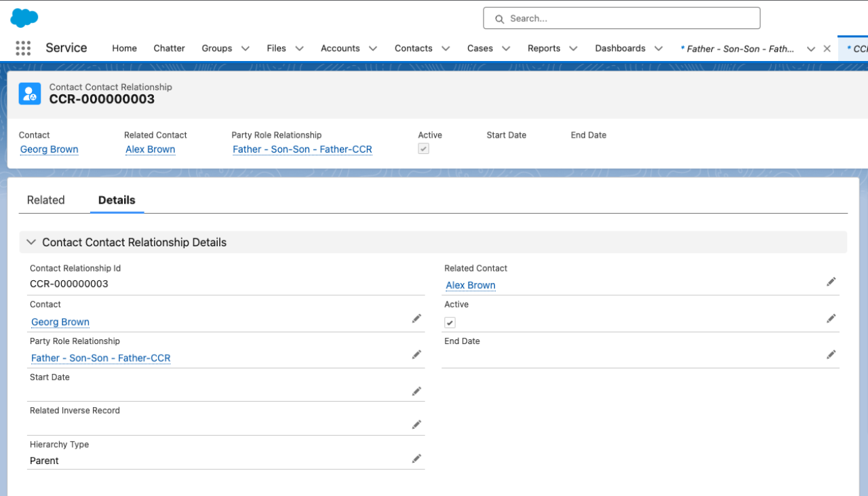Open Father - Son-Son - Father-CCR header link
Image resolution: width=868 pixels, height=496 pixels.
point(302,149)
